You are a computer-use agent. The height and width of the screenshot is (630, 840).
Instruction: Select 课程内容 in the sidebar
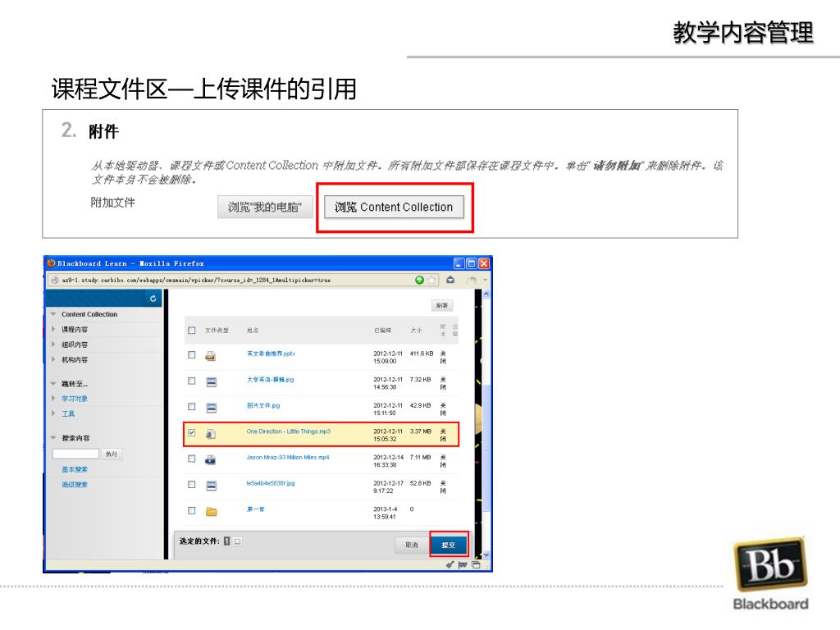point(75,330)
